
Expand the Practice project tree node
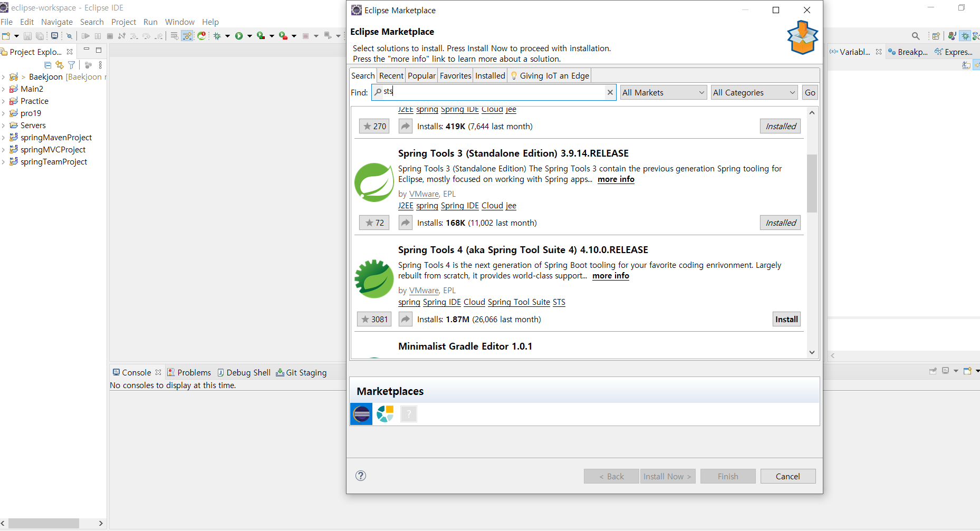3,101
